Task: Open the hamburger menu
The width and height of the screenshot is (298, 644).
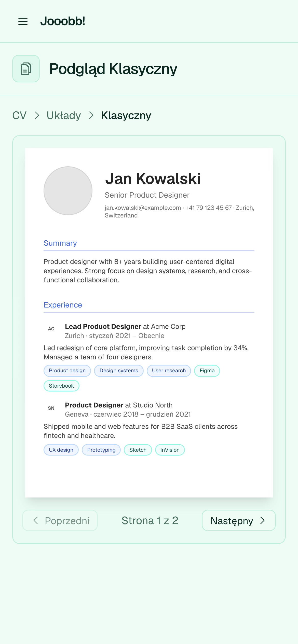Action: [23, 21]
